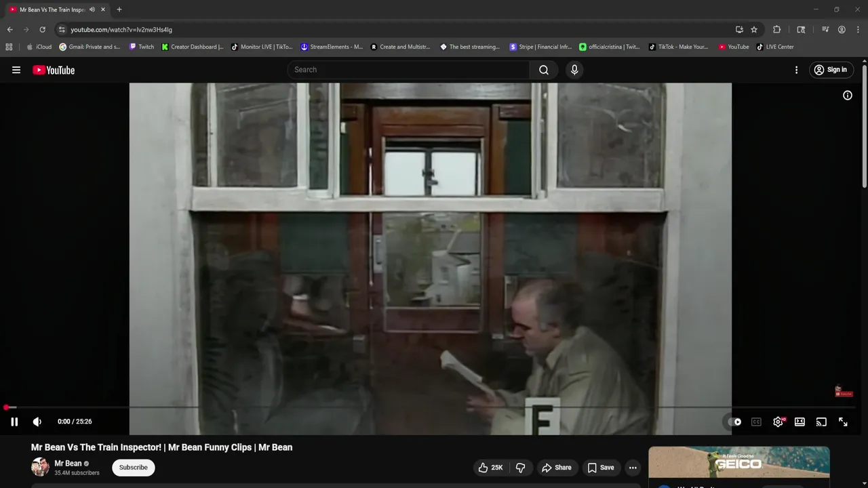Open the Chrome three-dot menu
Image resolution: width=868 pixels, height=488 pixels.
tap(857, 30)
